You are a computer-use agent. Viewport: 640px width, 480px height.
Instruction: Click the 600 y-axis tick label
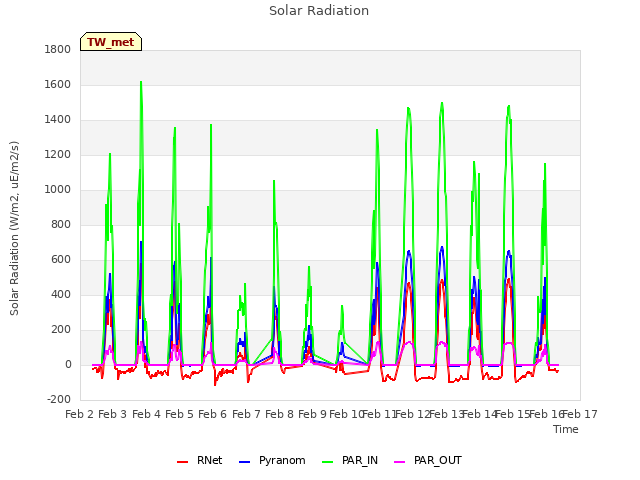point(61,260)
